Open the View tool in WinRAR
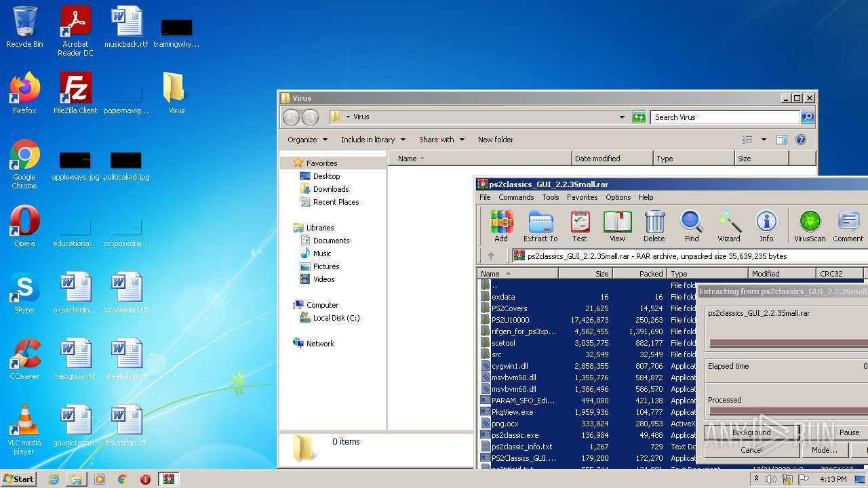868x488 pixels. 617,226
